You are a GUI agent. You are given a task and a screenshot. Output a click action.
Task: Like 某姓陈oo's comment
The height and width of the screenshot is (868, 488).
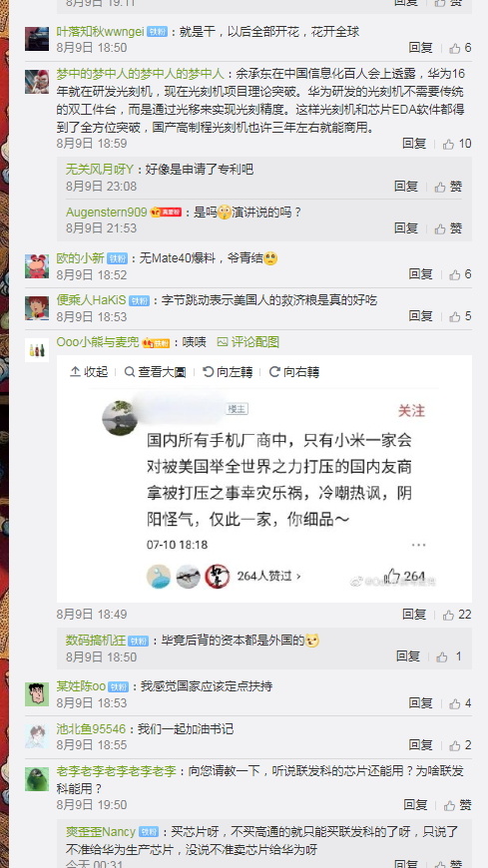[x=460, y=703]
